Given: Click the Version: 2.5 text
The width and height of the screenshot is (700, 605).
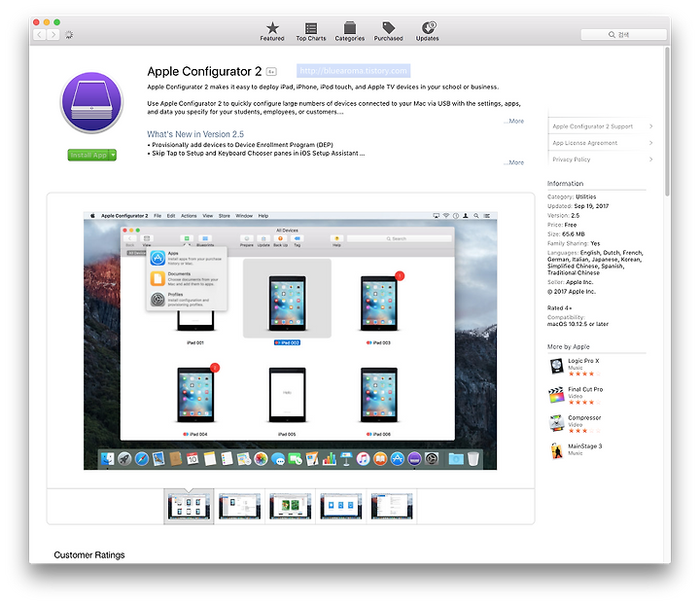Looking at the screenshot, I should point(563,216).
